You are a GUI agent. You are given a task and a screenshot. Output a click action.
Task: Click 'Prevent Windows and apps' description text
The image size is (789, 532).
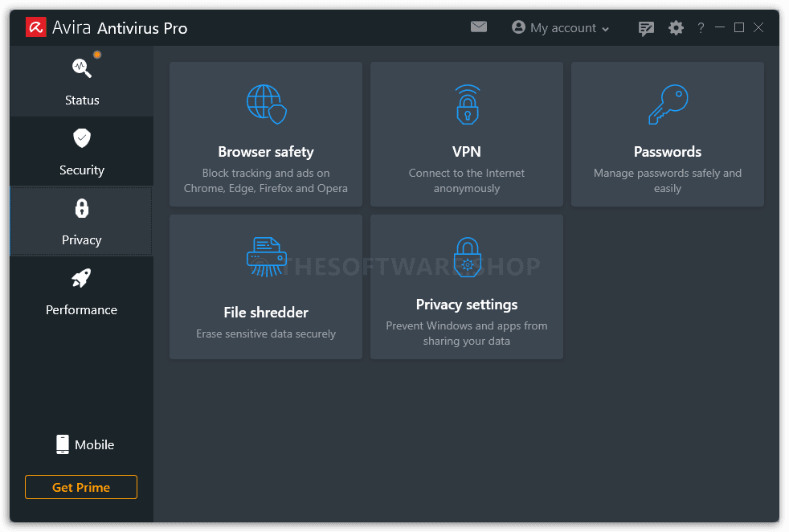[x=467, y=334]
